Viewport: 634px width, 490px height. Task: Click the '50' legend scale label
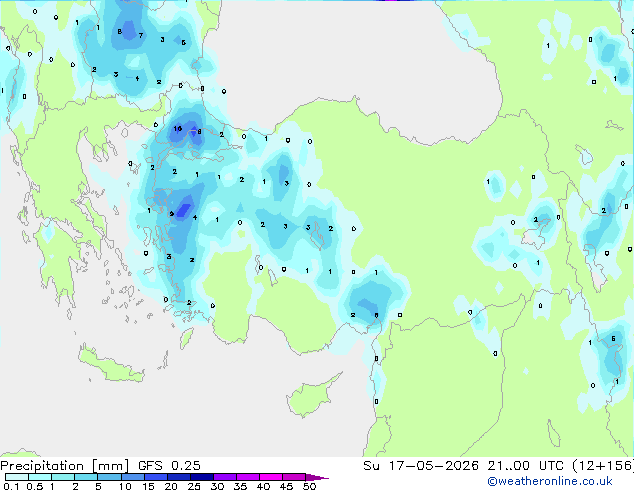pyautogui.click(x=309, y=486)
